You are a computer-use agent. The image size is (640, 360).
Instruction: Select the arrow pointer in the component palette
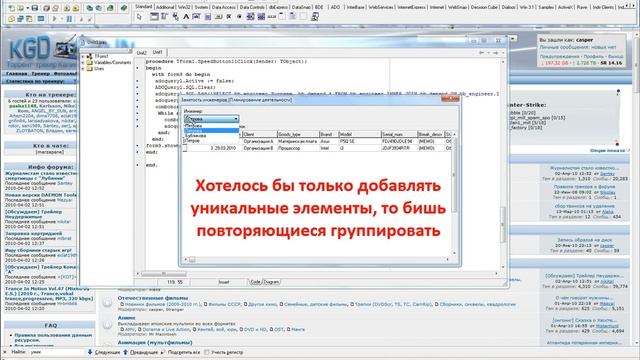[139, 17]
